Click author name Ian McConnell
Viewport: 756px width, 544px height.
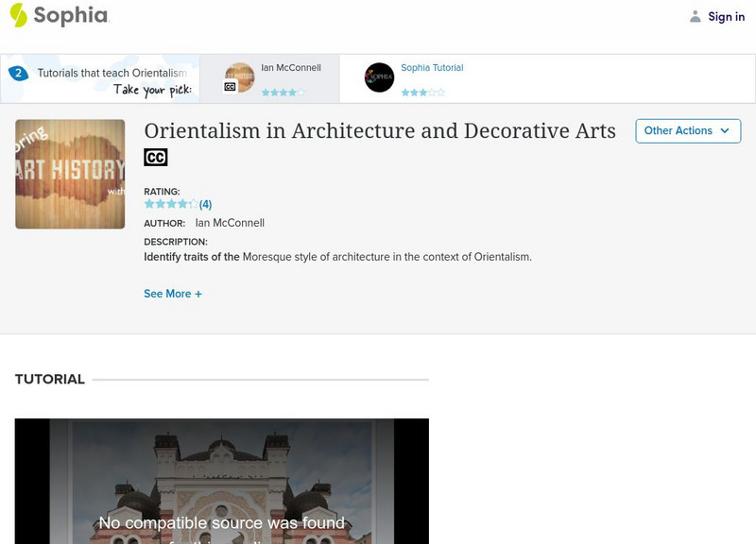230,223
